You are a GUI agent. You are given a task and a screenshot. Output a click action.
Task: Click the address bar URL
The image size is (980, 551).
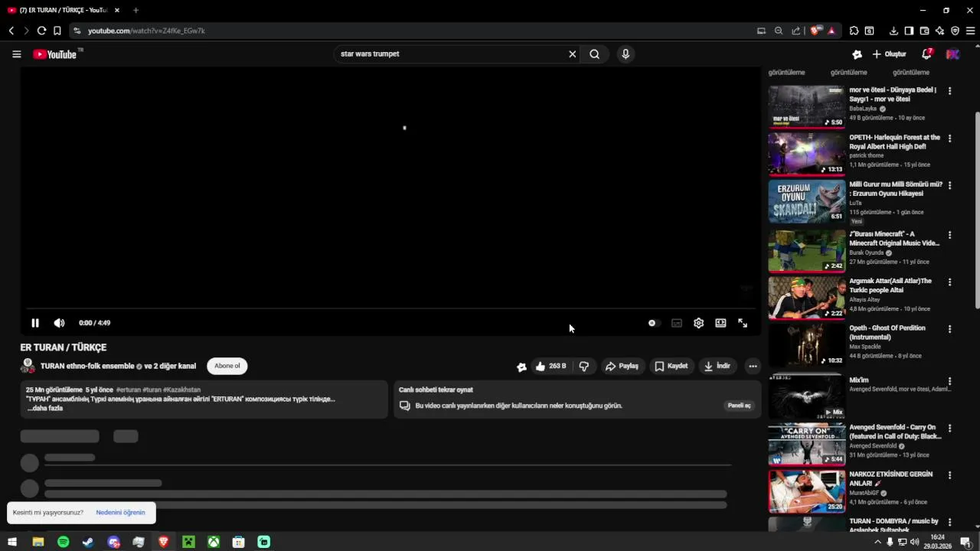click(x=146, y=31)
